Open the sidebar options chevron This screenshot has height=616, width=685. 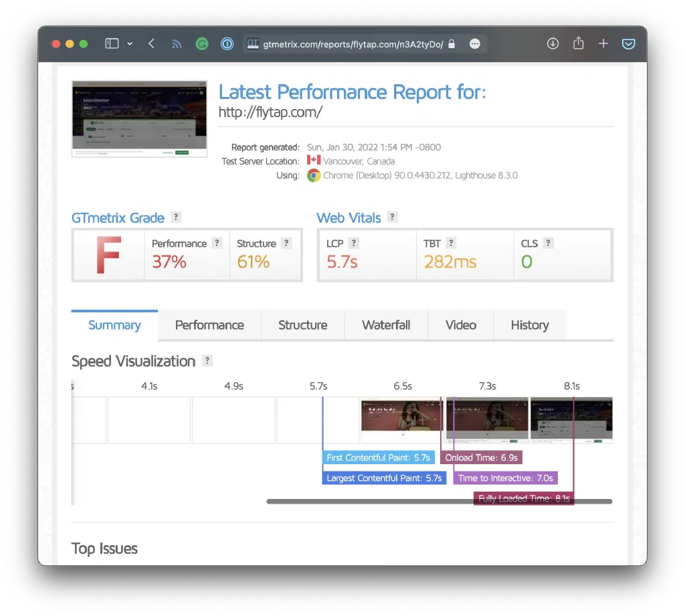pyautogui.click(x=128, y=43)
